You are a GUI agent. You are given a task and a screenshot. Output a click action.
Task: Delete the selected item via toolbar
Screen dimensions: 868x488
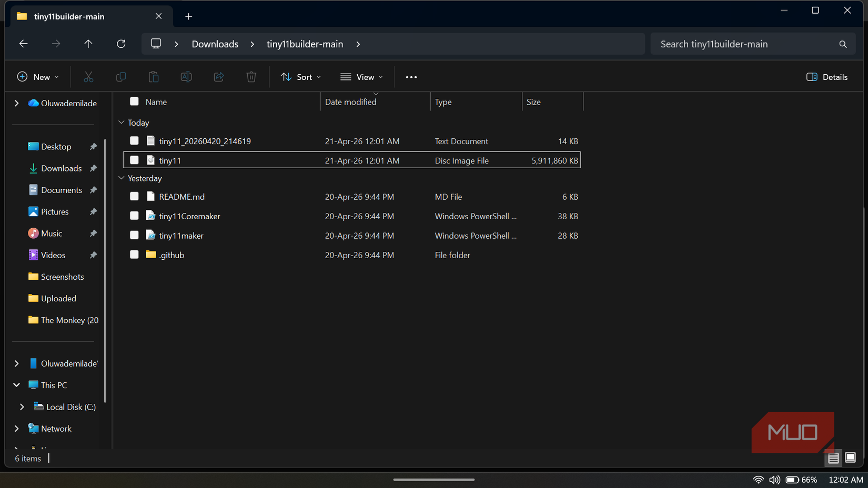251,77
